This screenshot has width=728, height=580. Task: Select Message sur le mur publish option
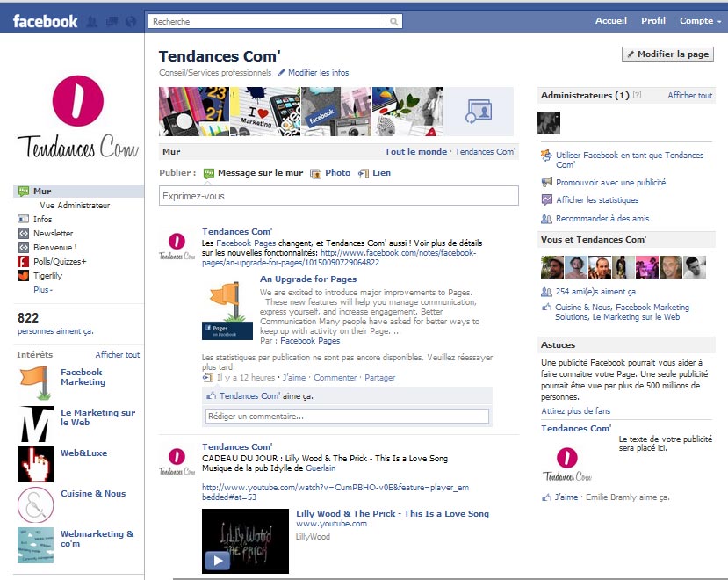coord(254,173)
